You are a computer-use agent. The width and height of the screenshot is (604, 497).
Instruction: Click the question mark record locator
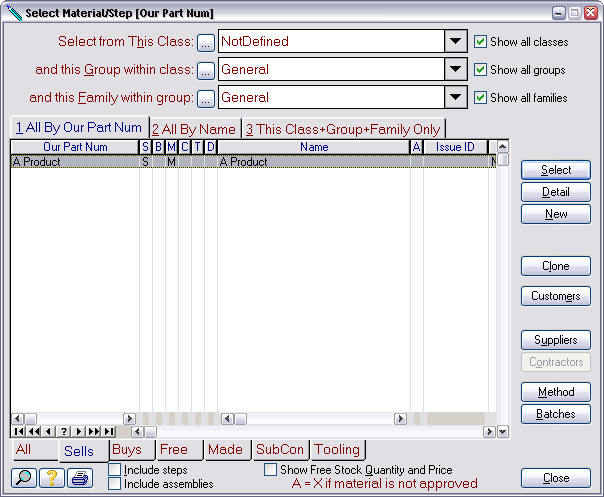click(x=64, y=431)
